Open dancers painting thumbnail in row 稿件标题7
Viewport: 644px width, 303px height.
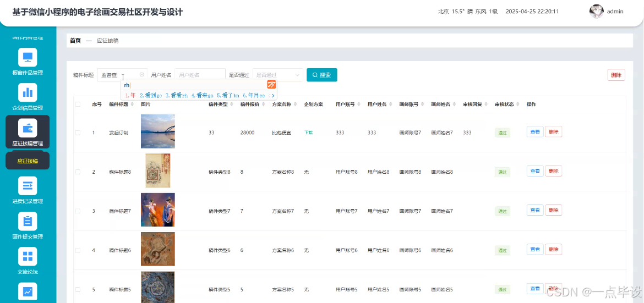pos(158,210)
